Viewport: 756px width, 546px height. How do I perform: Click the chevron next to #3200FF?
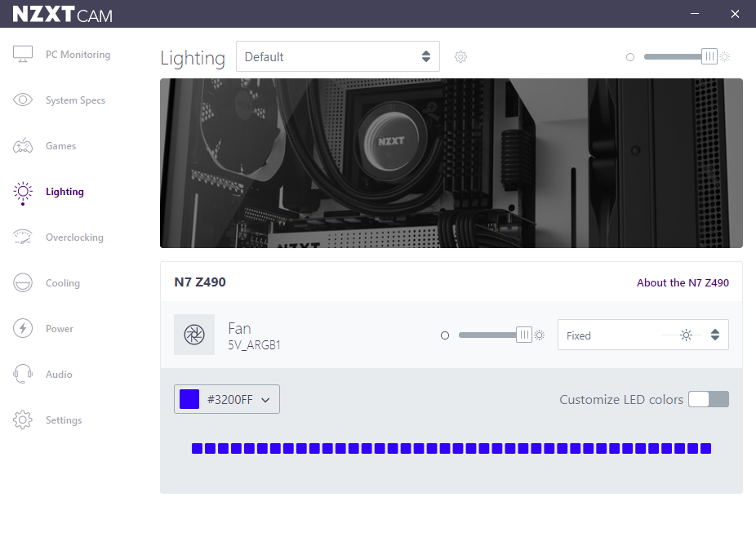point(265,400)
